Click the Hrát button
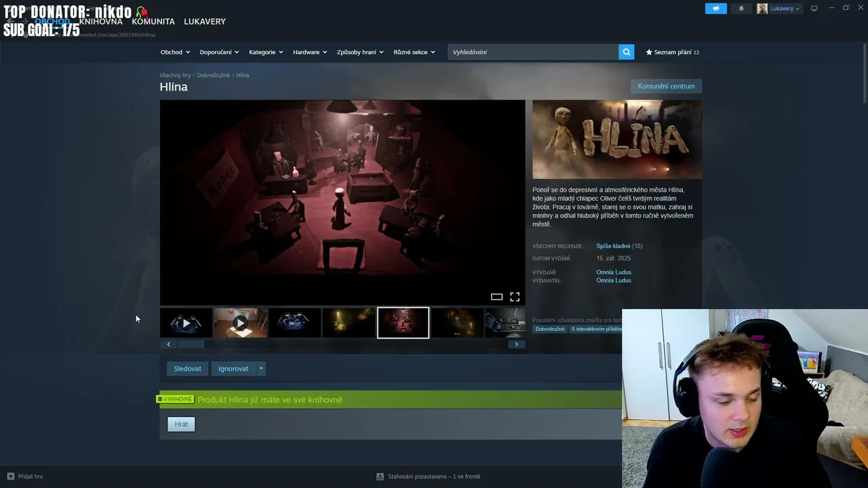 coord(181,424)
